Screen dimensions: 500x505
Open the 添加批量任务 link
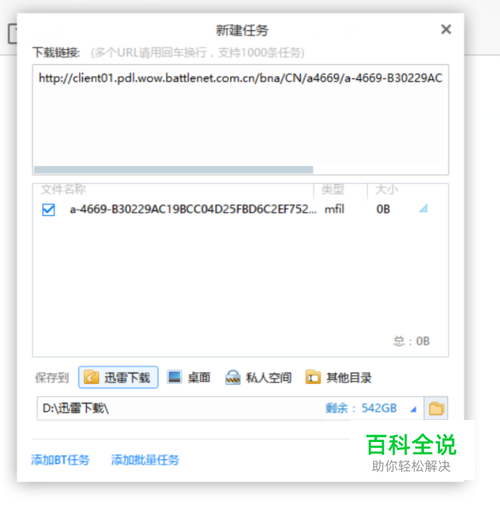coord(145,460)
